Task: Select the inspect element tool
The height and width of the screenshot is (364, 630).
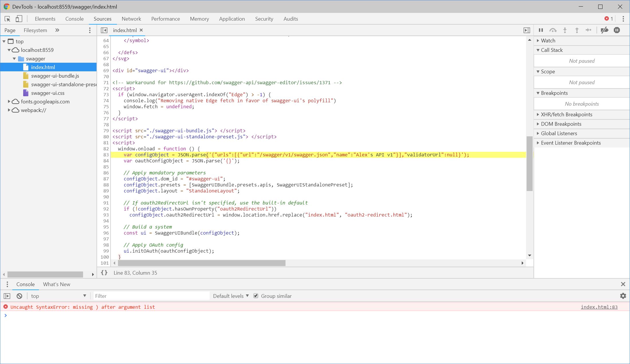Action: coord(8,19)
